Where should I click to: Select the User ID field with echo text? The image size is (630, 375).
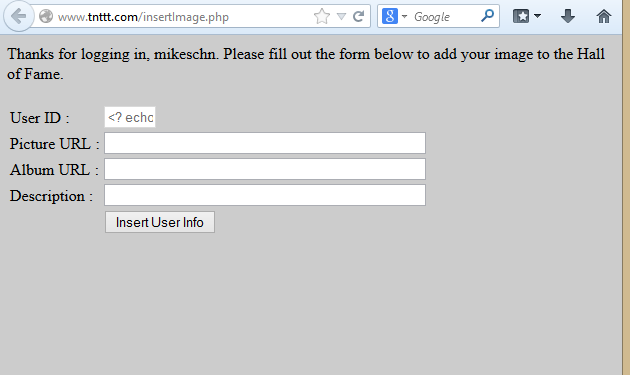130,117
